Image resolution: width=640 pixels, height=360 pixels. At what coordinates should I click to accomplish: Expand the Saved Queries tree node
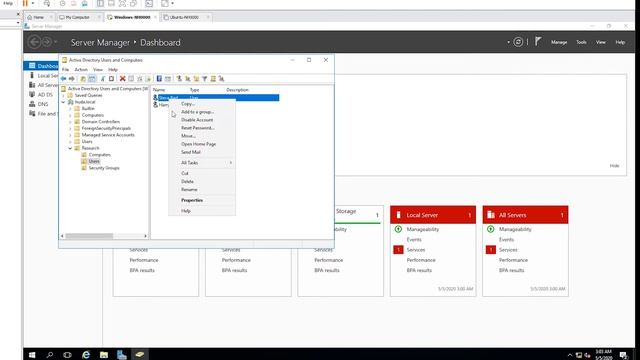[63, 96]
